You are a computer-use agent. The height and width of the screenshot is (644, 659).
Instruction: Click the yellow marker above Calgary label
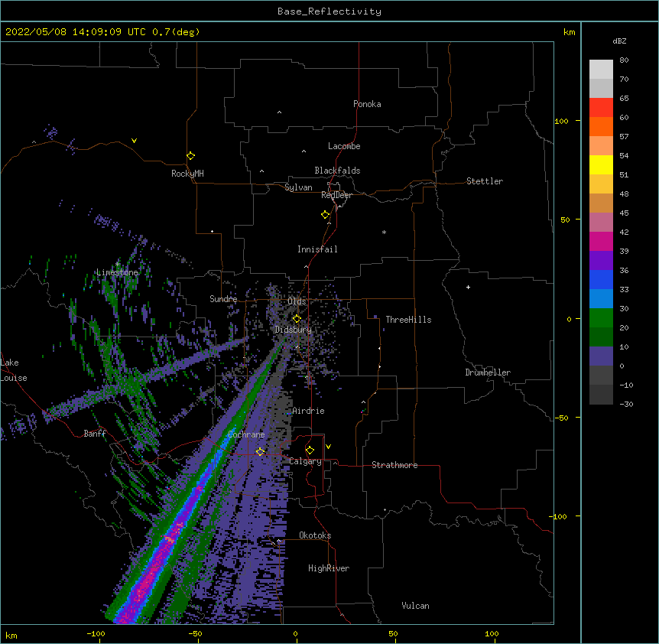310,450
